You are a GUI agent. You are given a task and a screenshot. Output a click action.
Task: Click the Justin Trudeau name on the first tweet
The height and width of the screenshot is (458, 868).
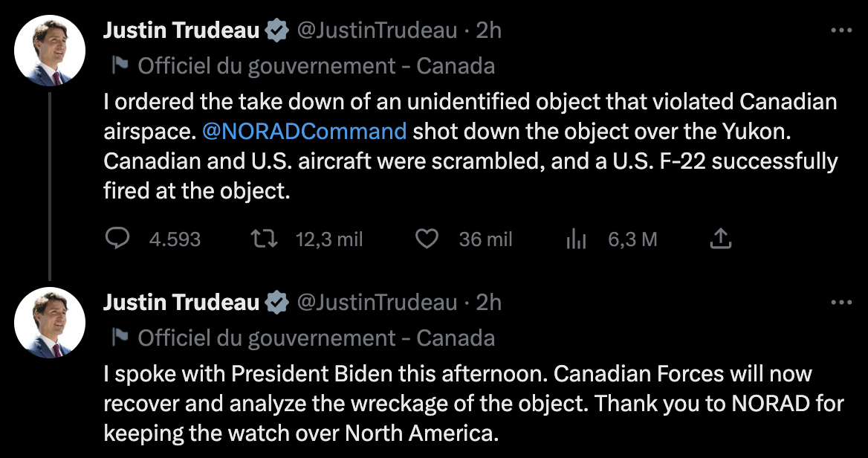point(181,30)
